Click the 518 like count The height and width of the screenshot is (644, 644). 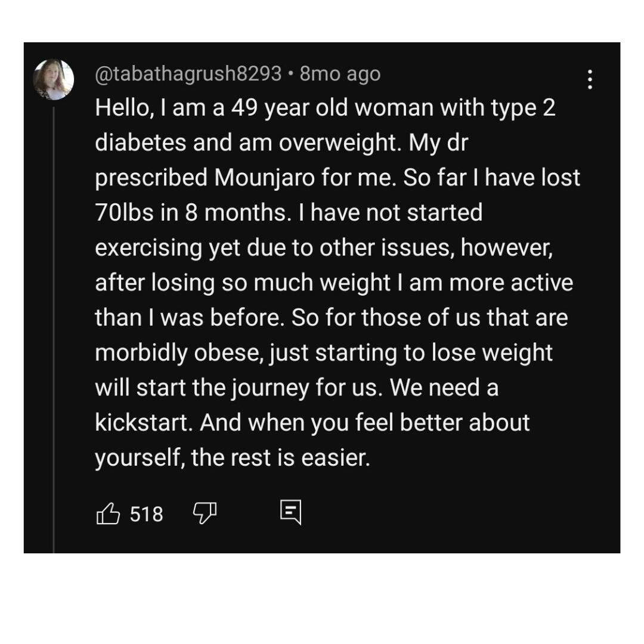146,514
